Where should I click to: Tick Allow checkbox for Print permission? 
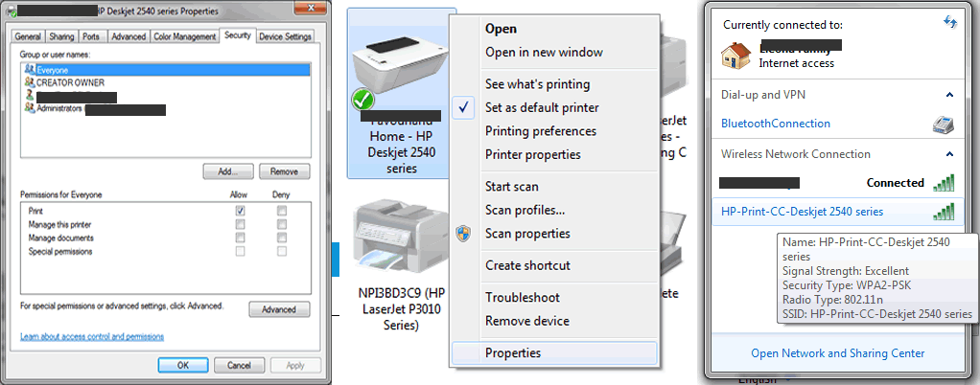(x=240, y=211)
